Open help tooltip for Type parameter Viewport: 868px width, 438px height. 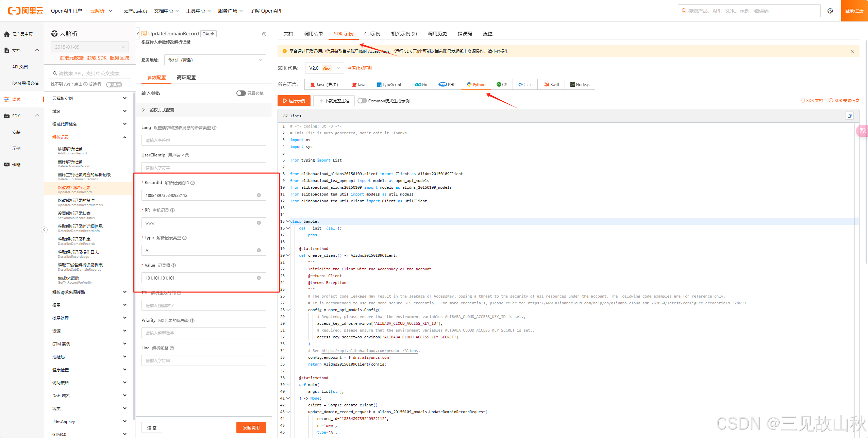pyautogui.click(x=185, y=238)
